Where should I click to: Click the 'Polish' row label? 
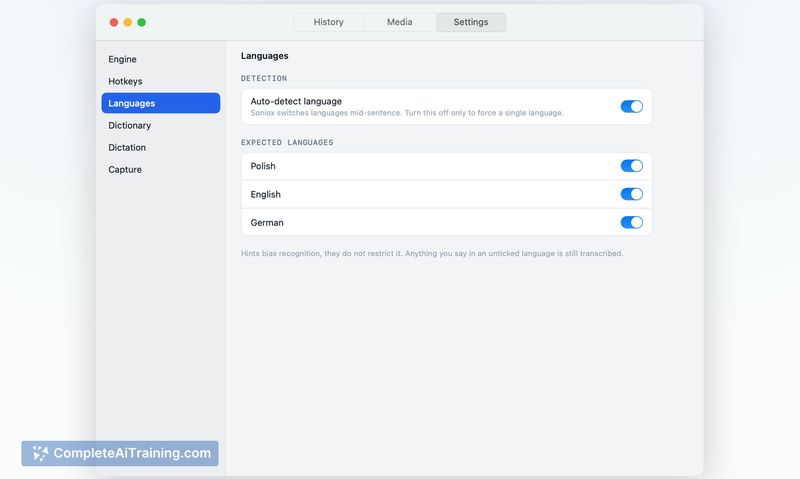(263, 166)
